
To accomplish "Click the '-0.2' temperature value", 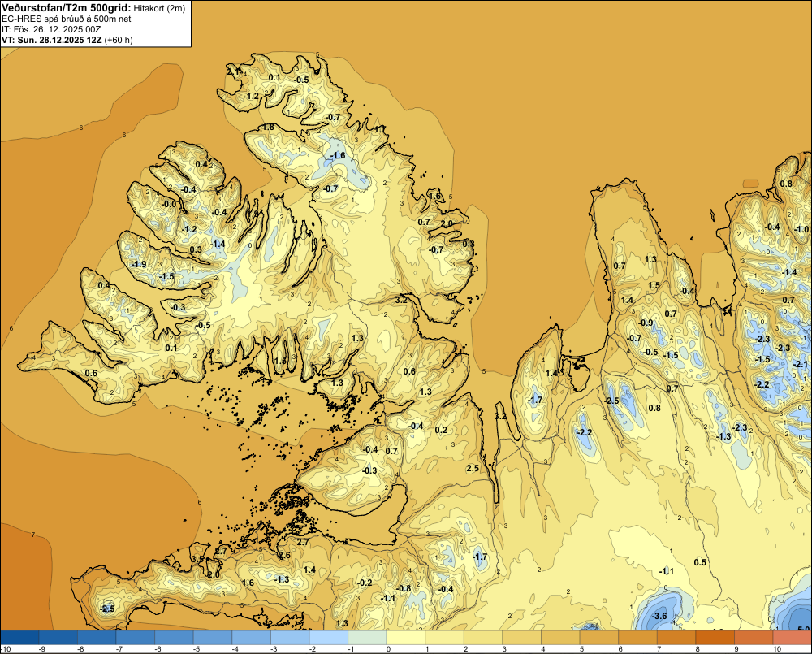I will 365,583.
